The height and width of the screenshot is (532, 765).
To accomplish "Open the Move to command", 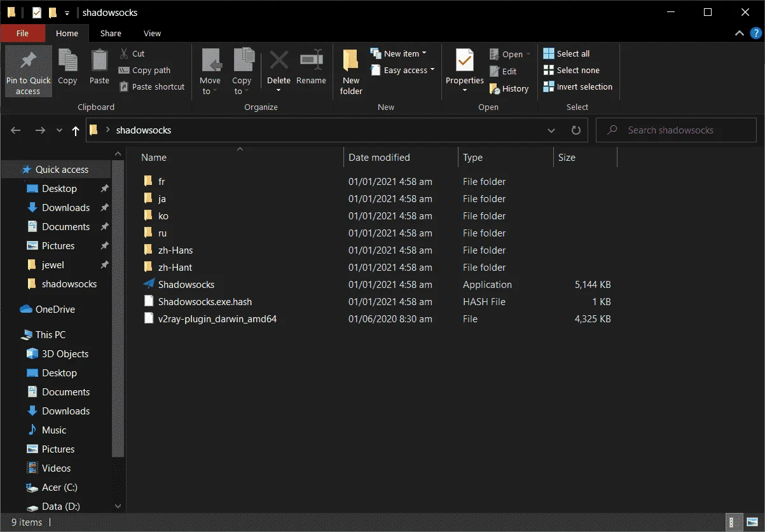I will pyautogui.click(x=210, y=71).
